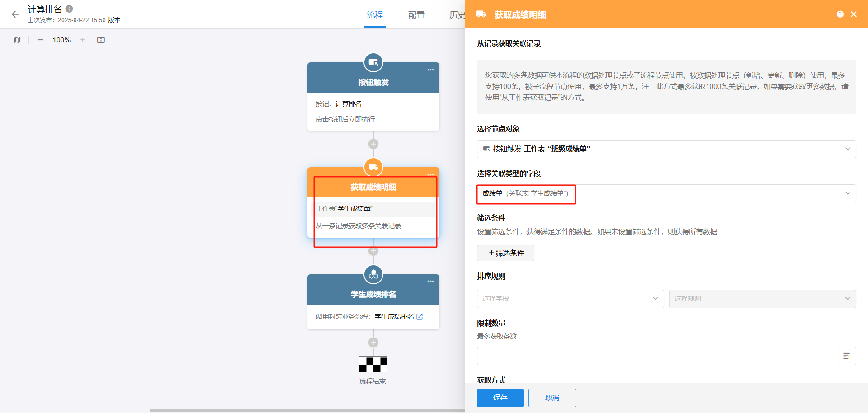Image resolution: width=868 pixels, height=413 pixels.
Task: Open the 版本 link under title
Action: coord(114,20)
